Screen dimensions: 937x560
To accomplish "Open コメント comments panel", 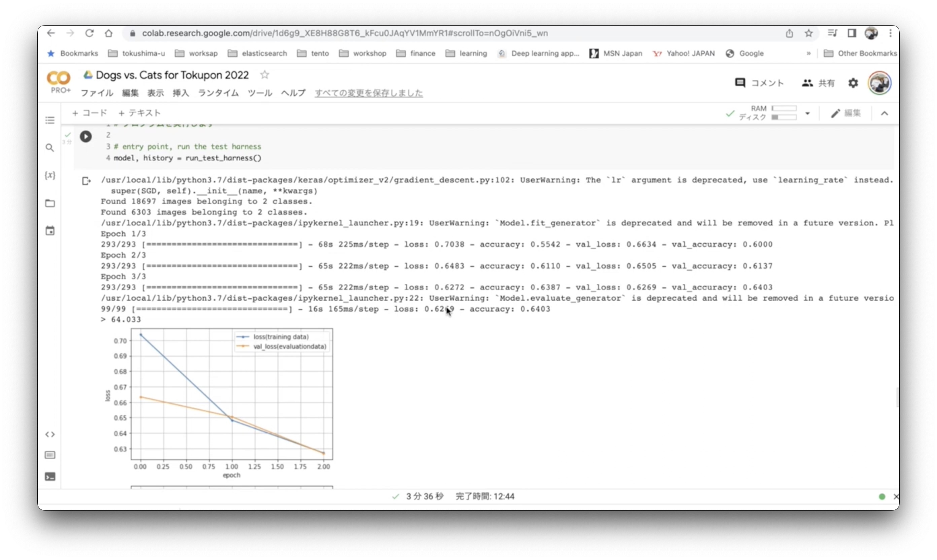I will 759,83.
